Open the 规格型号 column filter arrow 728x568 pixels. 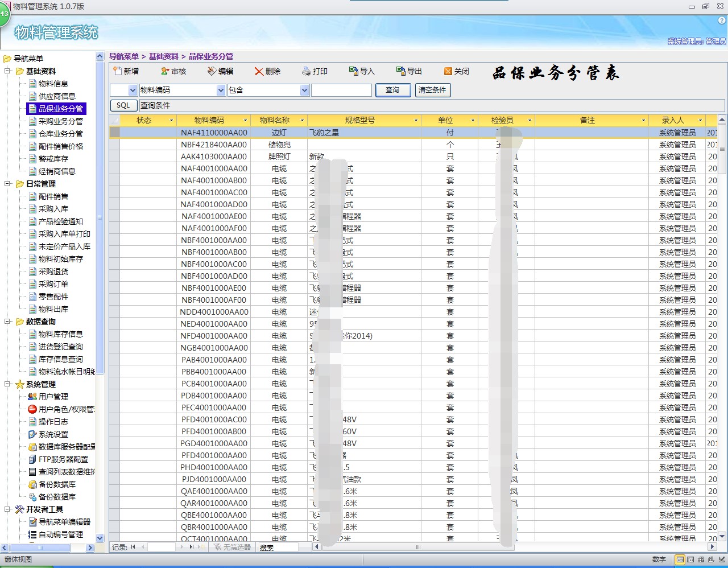416,121
